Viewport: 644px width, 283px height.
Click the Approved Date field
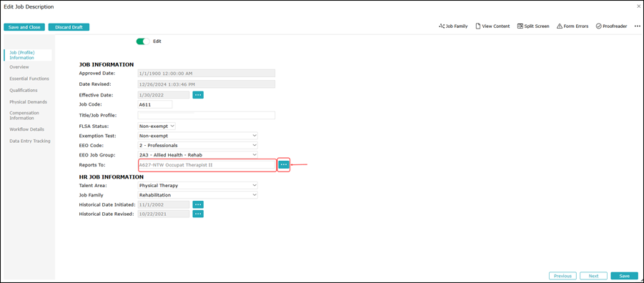click(206, 73)
